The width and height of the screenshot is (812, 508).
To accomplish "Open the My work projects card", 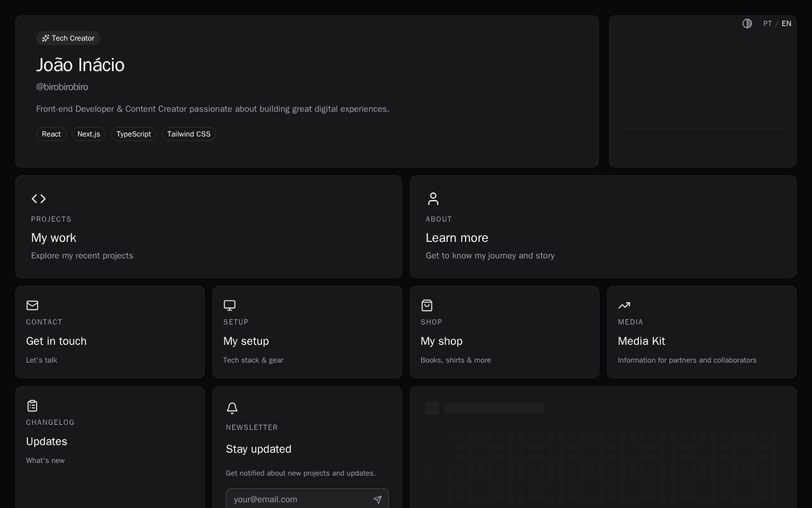I will coord(209,237).
